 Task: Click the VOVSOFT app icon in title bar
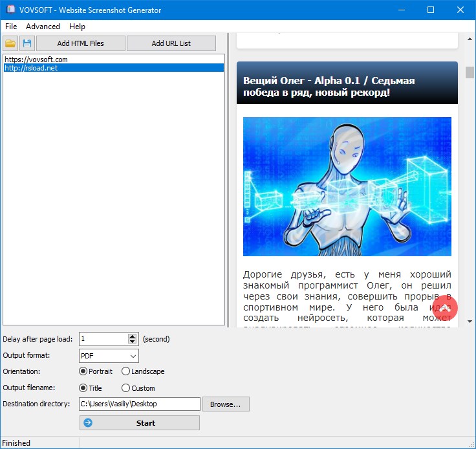(x=10, y=10)
